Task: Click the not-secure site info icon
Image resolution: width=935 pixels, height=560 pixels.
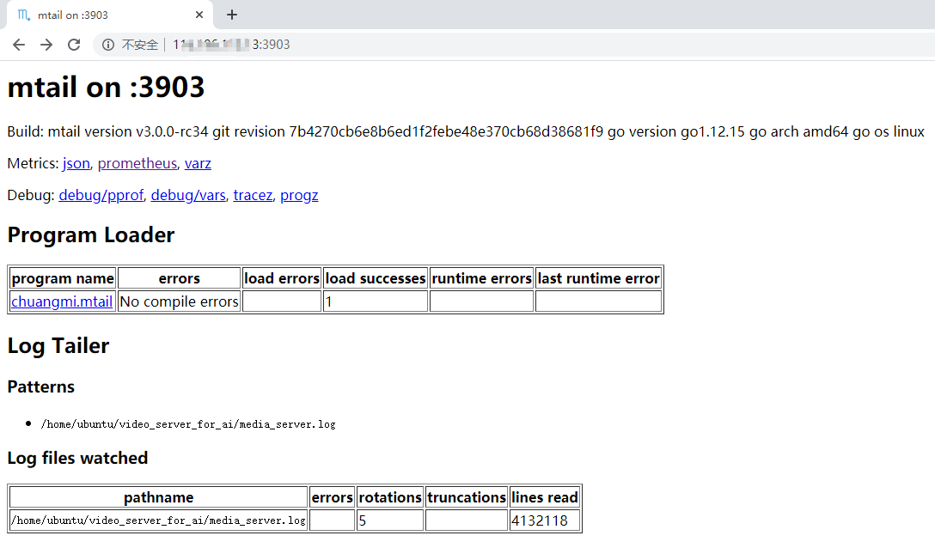Action: click(x=108, y=45)
